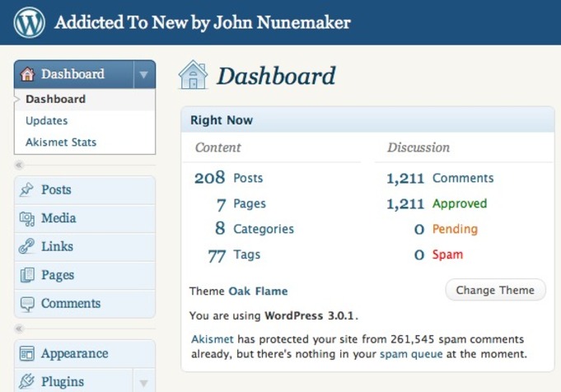Click the WordPress logo in header
Viewport: 561px width, 392px height.
[30, 22]
